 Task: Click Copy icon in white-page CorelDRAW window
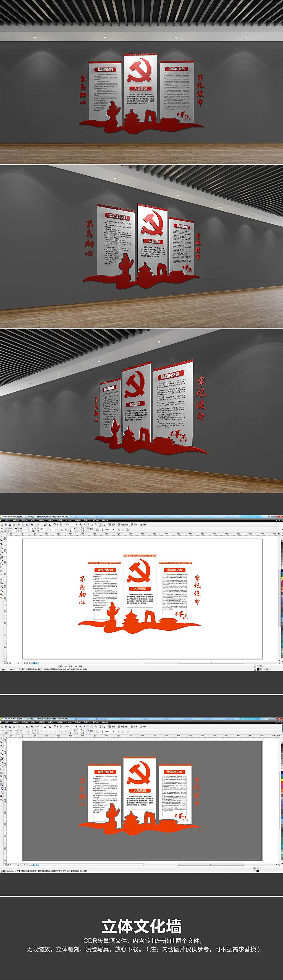click(x=23, y=525)
